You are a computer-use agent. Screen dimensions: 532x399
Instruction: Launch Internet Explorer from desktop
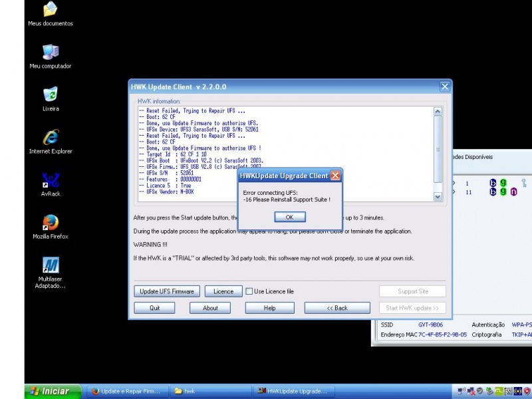pyautogui.click(x=51, y=142)
